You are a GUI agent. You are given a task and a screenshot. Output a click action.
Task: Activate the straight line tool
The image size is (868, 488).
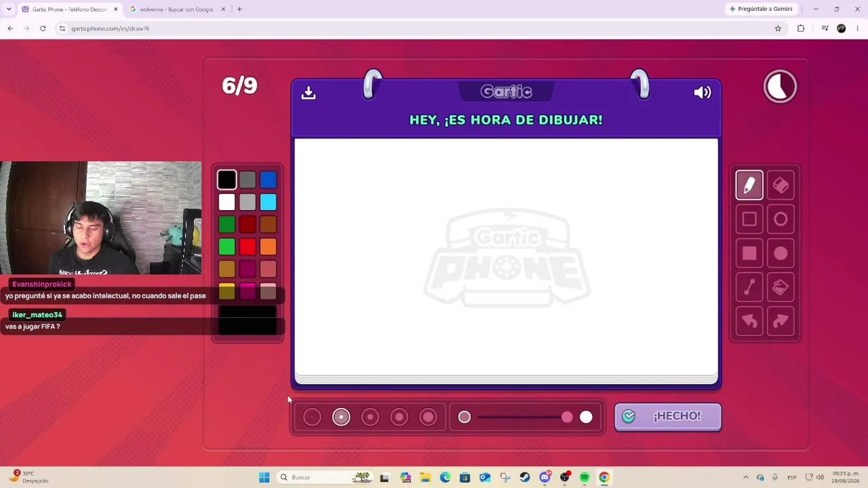(x=749, y=287)
